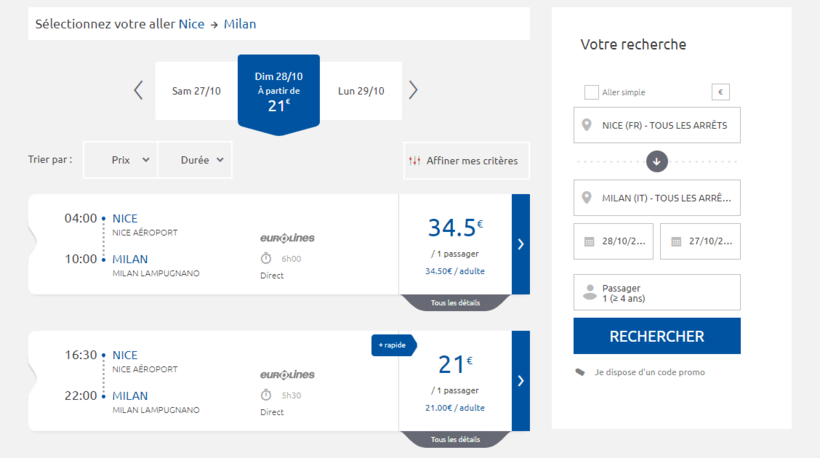Image resolution: width=820 pixels, height=458 pixels.
Task: Click the filter sliders icon
Action: (x=415, y=161)
